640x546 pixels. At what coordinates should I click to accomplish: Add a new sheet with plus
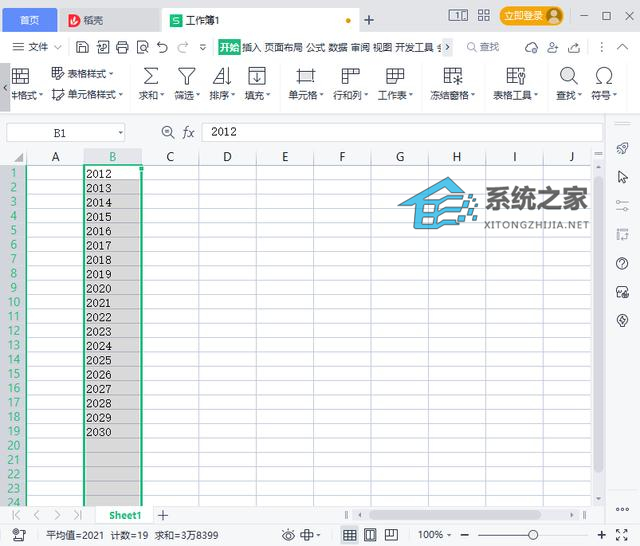[x=163, y=515]
